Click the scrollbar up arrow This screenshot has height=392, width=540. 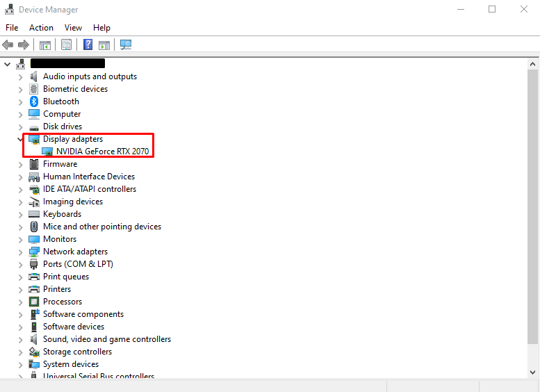point(533,64)
